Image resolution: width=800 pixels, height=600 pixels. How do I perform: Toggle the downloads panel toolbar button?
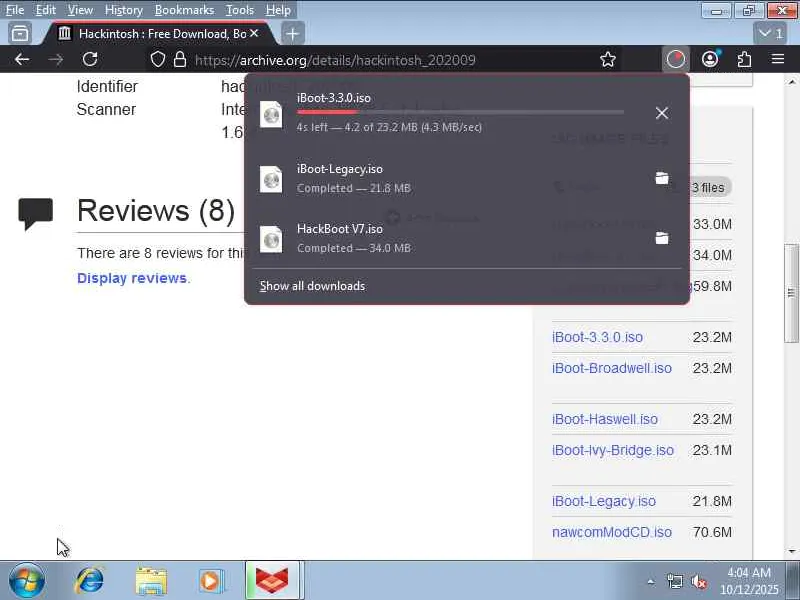pyautogui.click(x=676, y=59)
